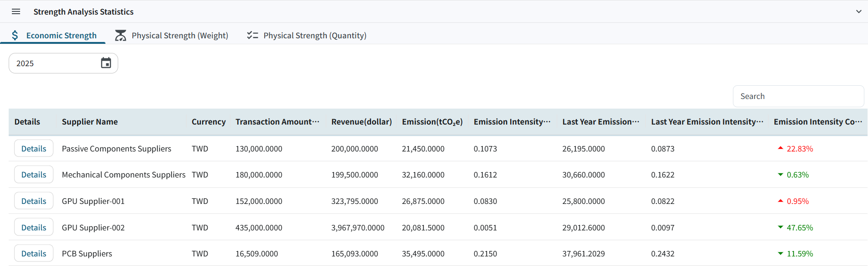This screenshot has height=266, width=868.
Task: Click emission intensity 0.0830
Action: point(485,201)
